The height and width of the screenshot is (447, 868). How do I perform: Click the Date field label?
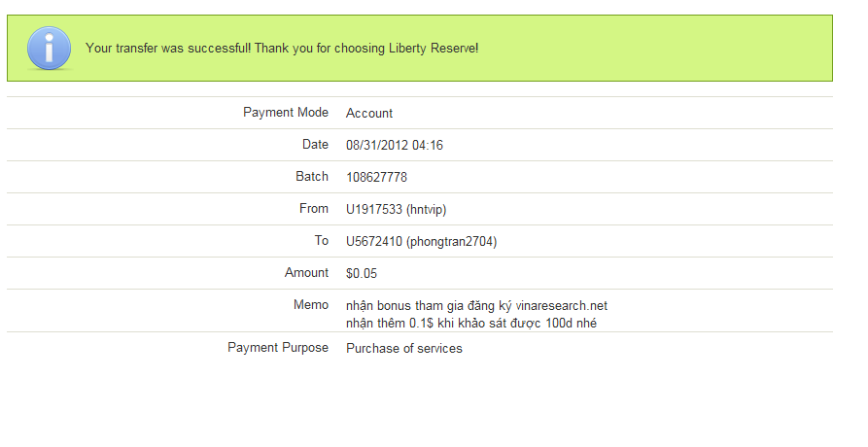coord(315,145)
